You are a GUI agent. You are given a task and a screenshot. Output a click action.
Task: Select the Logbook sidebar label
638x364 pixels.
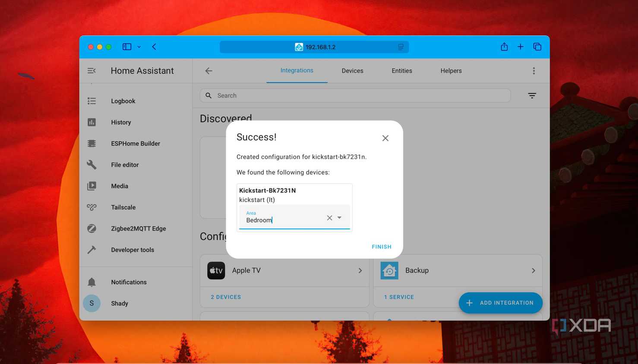coord(123,101)
